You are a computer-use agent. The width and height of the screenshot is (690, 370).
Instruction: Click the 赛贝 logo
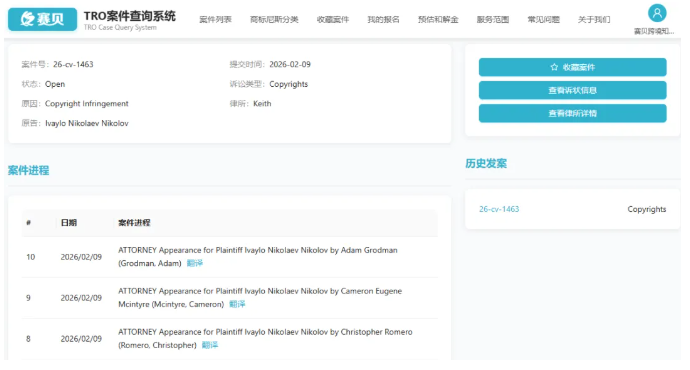point(42,19)
